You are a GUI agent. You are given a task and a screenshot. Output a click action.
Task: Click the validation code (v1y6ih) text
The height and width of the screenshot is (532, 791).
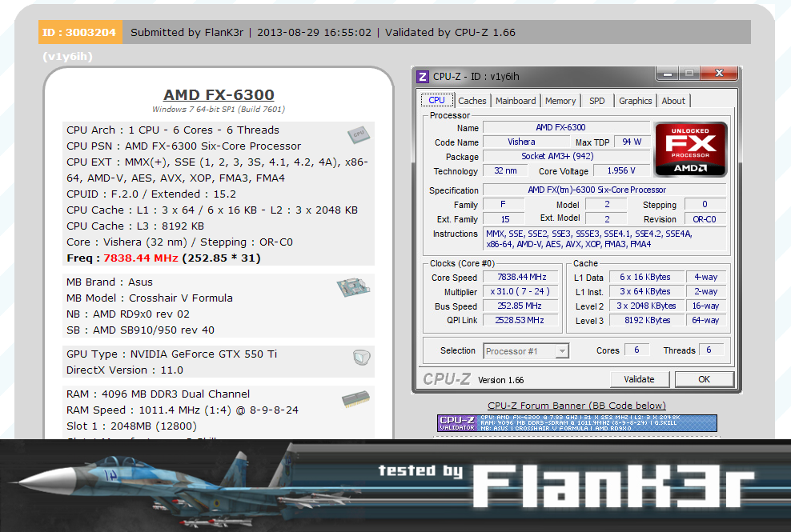click(67, 57)
